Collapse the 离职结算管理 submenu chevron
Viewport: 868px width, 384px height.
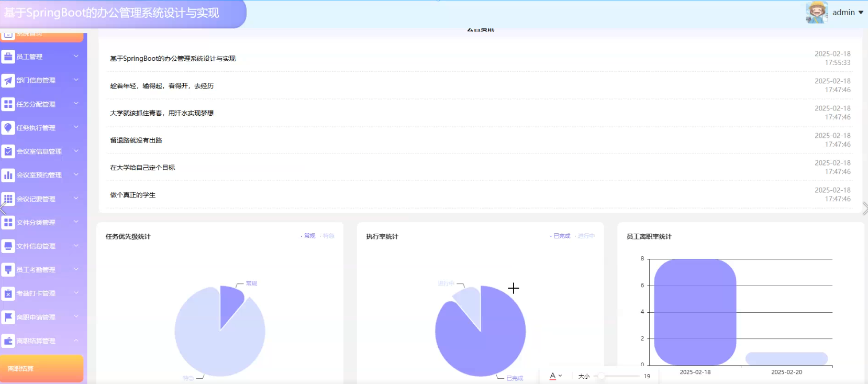[76, 341]
